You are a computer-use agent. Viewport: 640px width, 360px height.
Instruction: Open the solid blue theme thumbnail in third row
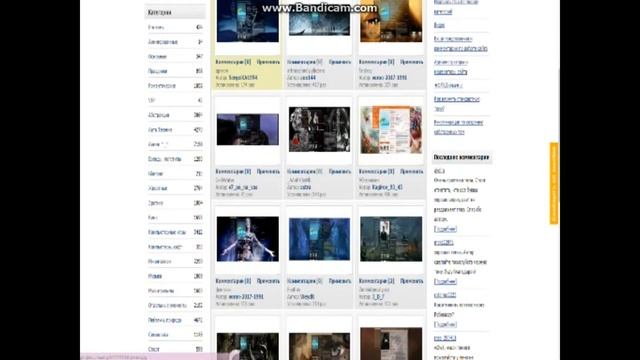(319, 239)
